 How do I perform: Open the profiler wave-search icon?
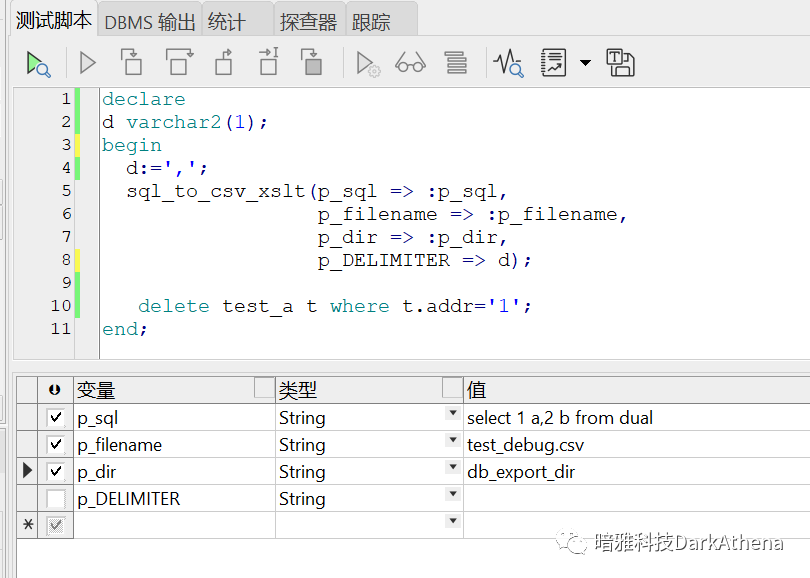pos(508,64)
